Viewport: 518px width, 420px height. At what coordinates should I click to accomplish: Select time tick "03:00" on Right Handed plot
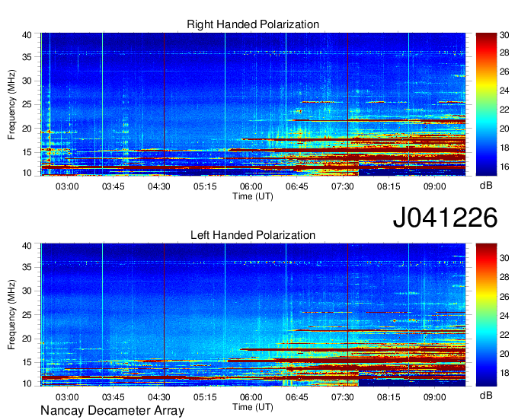pos(67,186)
